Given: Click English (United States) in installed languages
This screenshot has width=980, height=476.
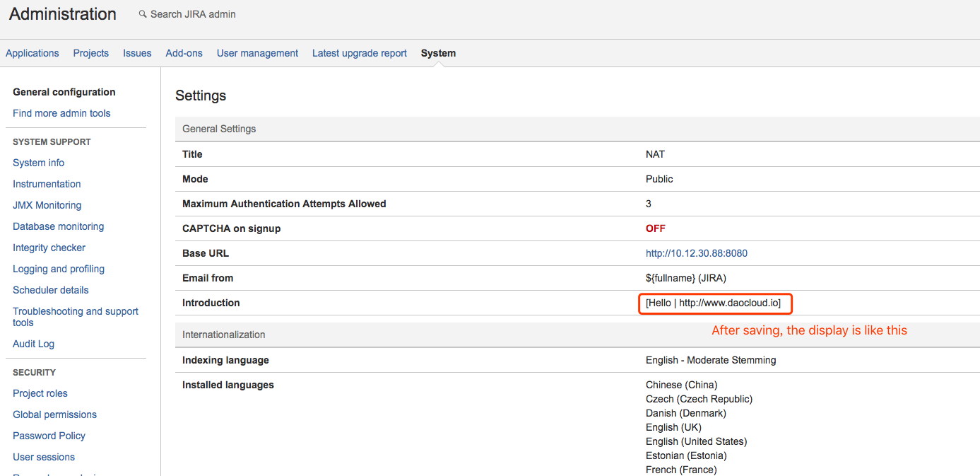Looking at the screenshot, I should click(x=697, y=441).
